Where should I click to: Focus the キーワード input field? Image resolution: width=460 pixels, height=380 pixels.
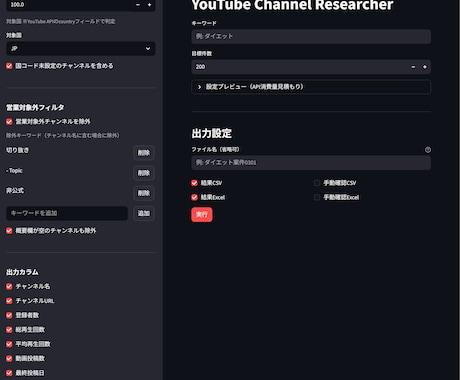[311, 36]
